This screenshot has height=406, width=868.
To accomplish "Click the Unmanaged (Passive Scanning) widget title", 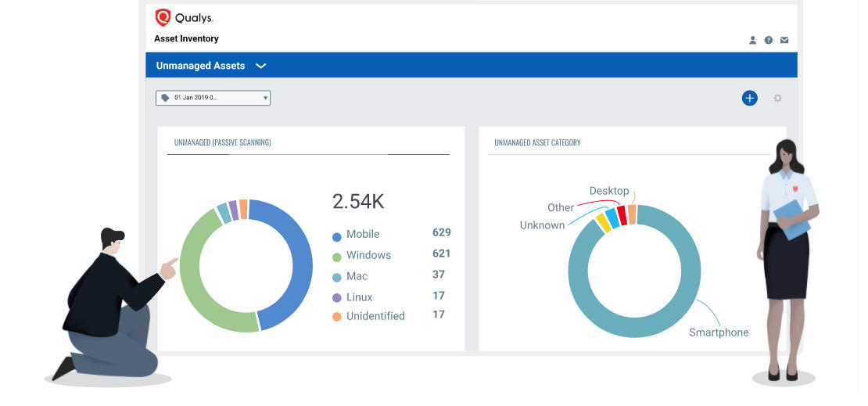I will coord(223,142).
